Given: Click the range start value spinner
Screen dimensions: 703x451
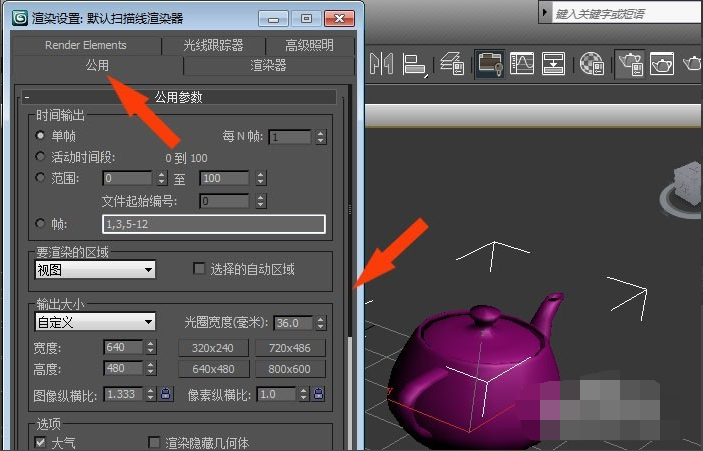Looking at the screenshot, I should click(162, 178).
